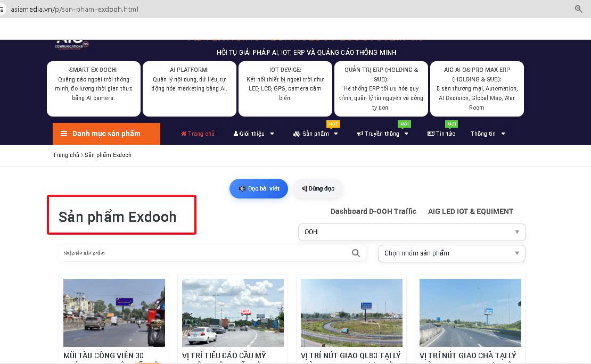This screenshot has height=364, width=591.
Task: Click the site info icon beside URL
Action: pos(2,9)
